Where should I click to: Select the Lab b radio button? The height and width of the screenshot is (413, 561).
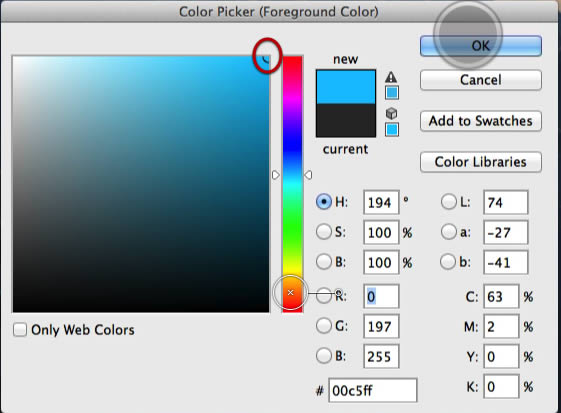[448, 262]
